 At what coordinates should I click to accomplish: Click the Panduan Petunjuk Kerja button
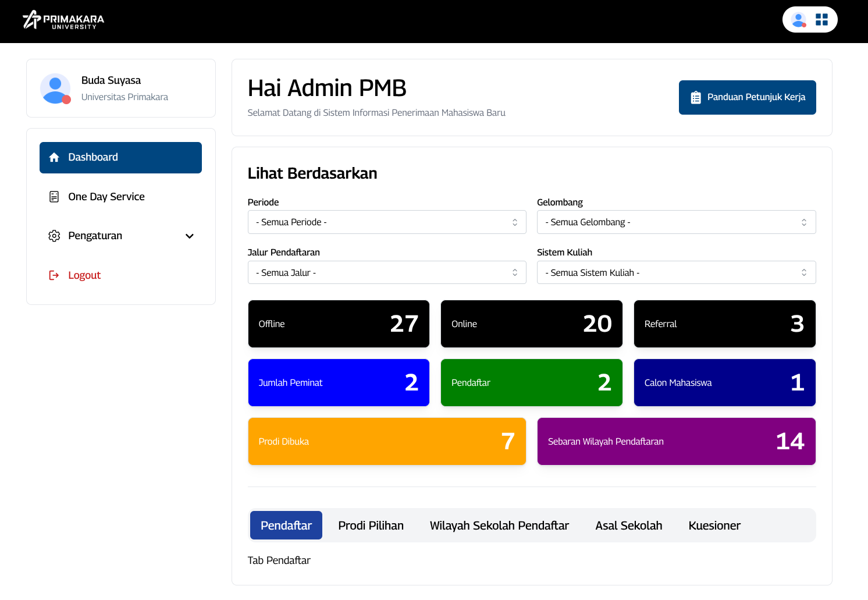(x=747, y=97)
